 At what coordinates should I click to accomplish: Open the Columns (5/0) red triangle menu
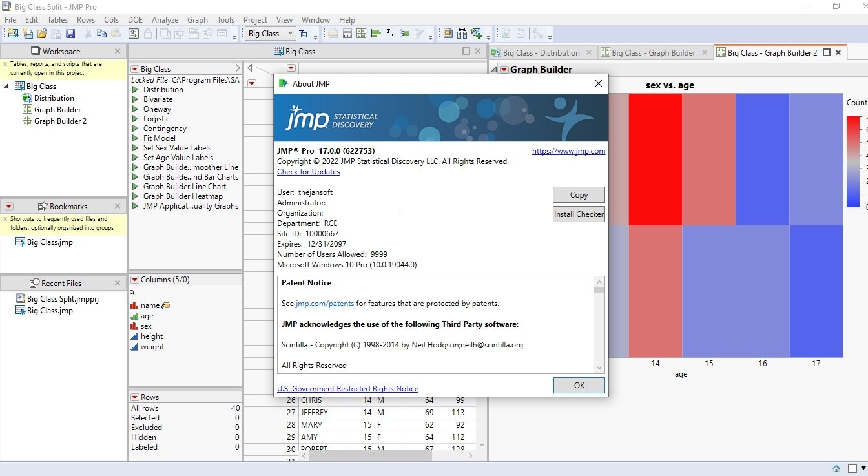tap(135, 280)
